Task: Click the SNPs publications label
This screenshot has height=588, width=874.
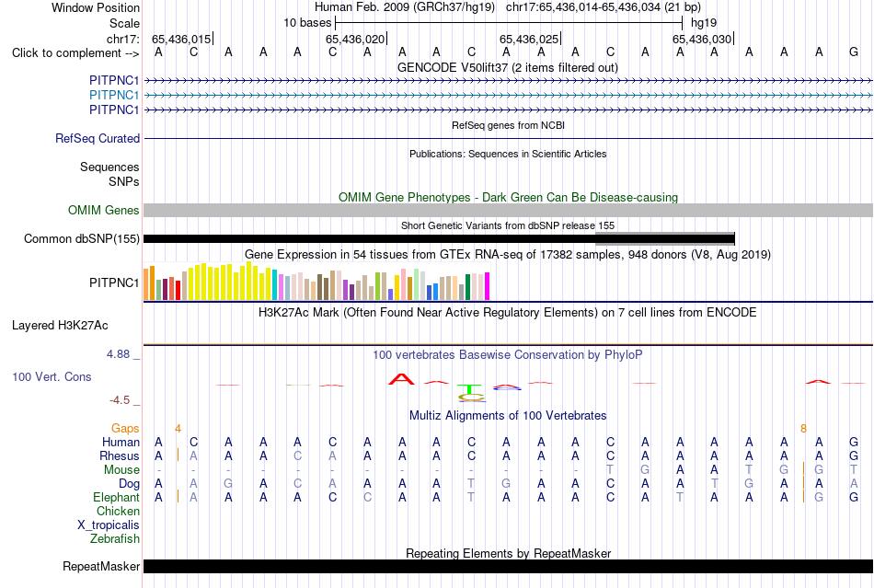Action: [x=124, y=181]
